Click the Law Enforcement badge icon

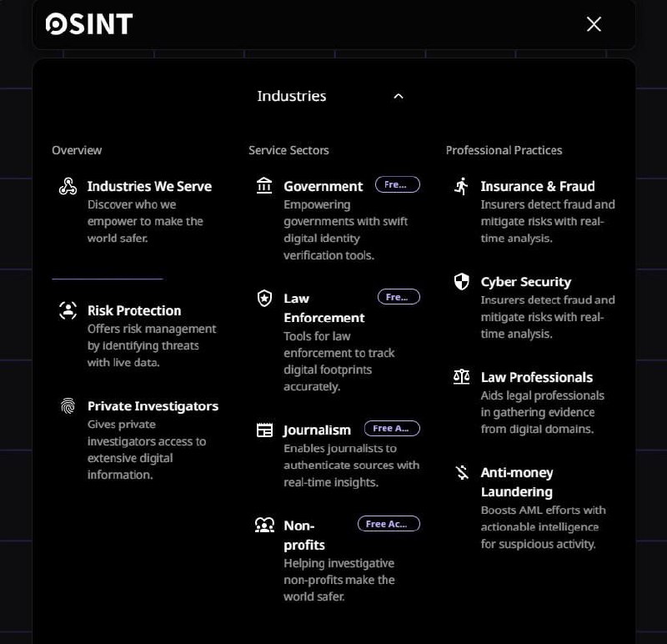tap(264, 298)
